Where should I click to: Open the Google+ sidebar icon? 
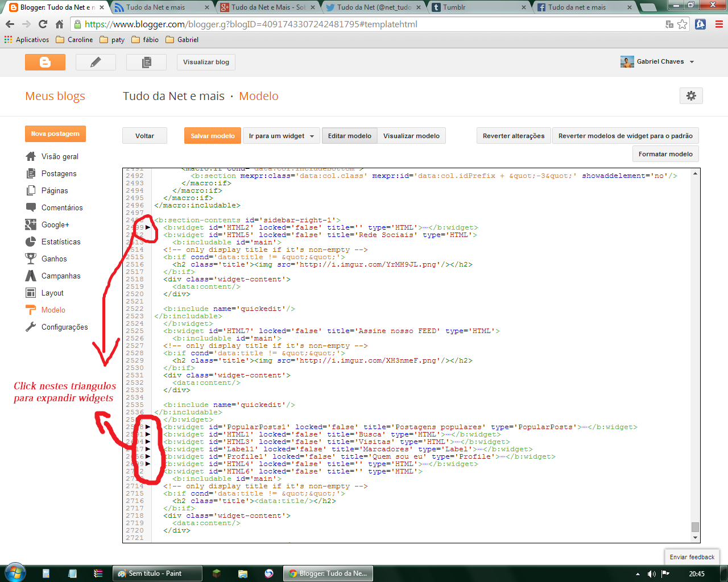(x=31, y=225)
